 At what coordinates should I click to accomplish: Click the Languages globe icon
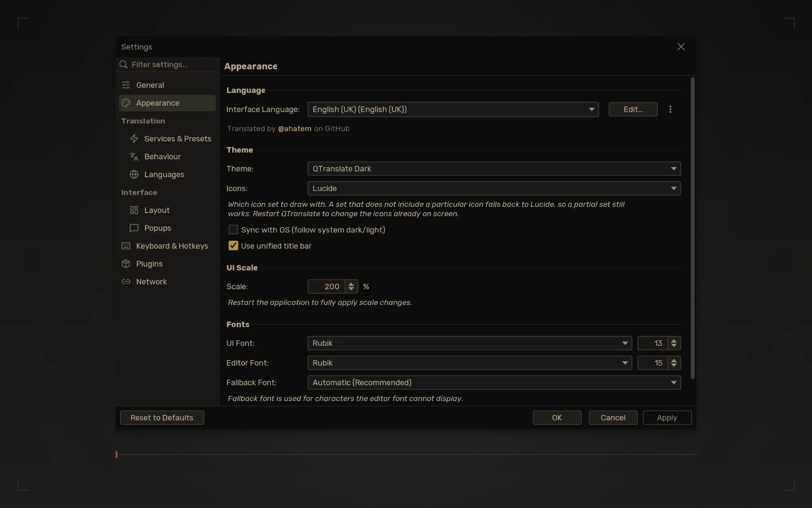[x=134, y=174]
